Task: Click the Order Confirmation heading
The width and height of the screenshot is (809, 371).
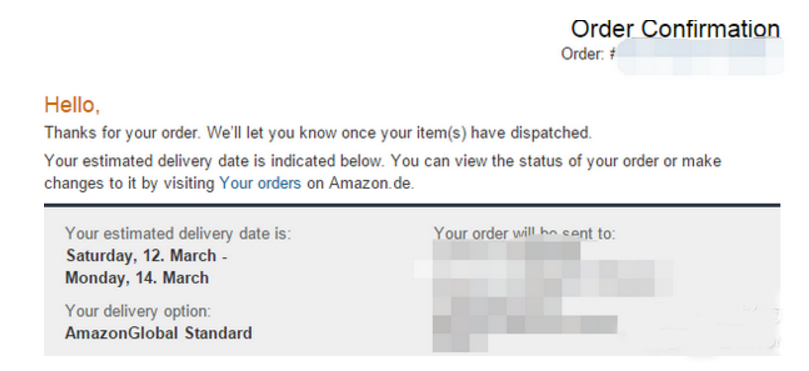Action: 675,29
